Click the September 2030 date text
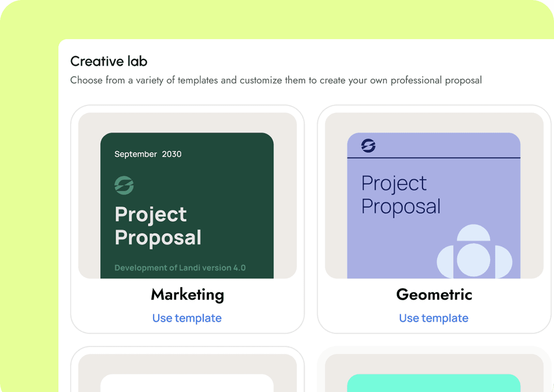Image resolution: width=554 pixels, height=392 pixels. [x=148, y=154]
